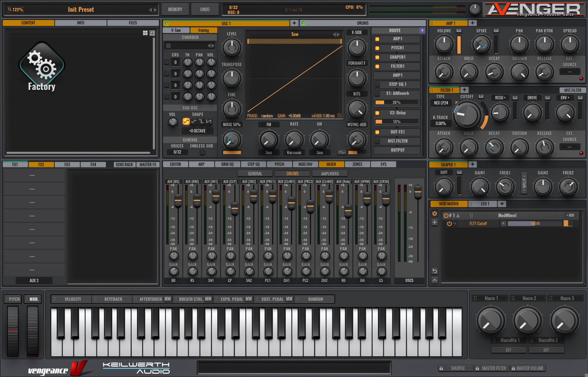Open the +0 OCTAVE sub osc selector
Screen dimensions: 588x377
click(x=197, y=131)
